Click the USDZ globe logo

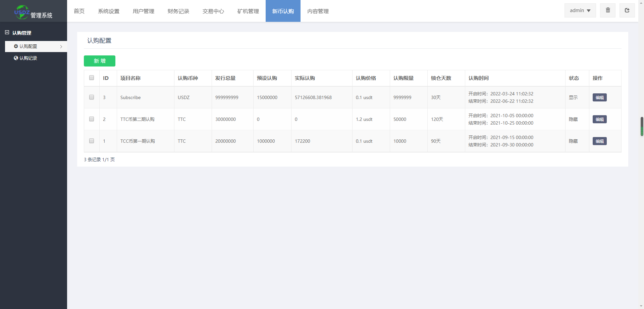[x=22, y=12]
